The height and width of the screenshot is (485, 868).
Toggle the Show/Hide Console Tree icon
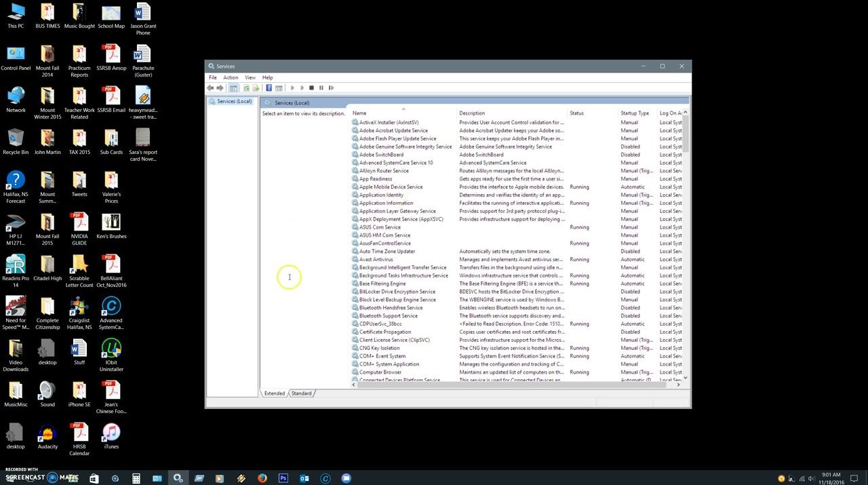(x=233, y=88)
